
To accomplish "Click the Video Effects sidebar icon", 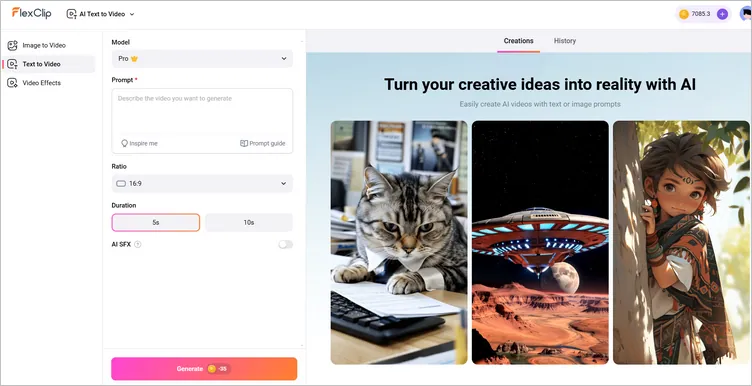I will pos(12,83).
